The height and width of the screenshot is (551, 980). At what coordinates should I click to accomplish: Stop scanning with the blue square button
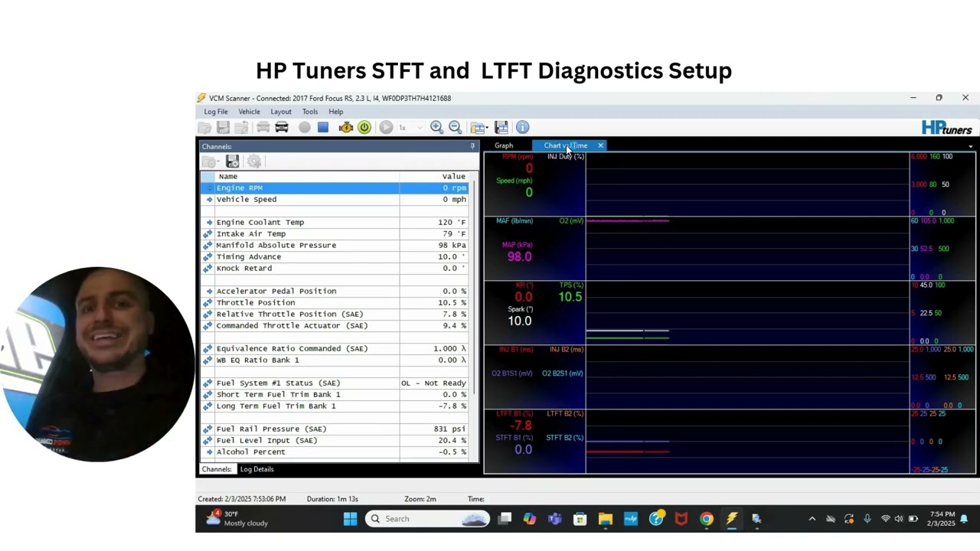tap(323, 128)
